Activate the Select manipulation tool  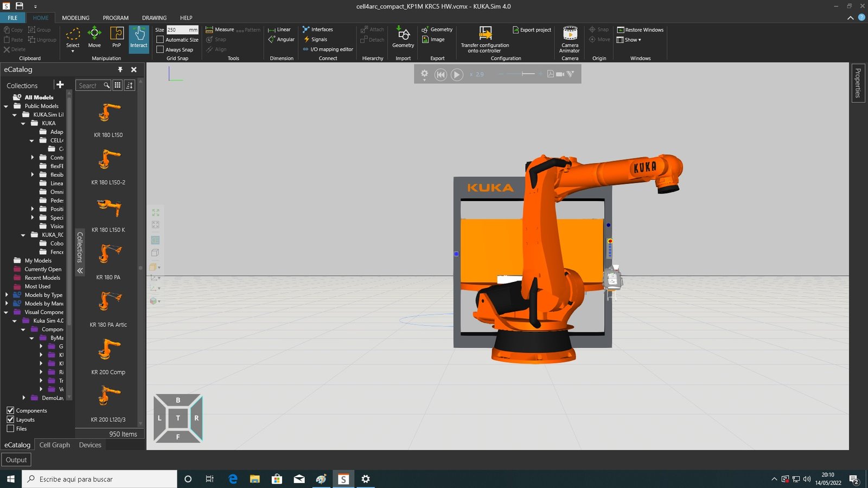(73, 37)
